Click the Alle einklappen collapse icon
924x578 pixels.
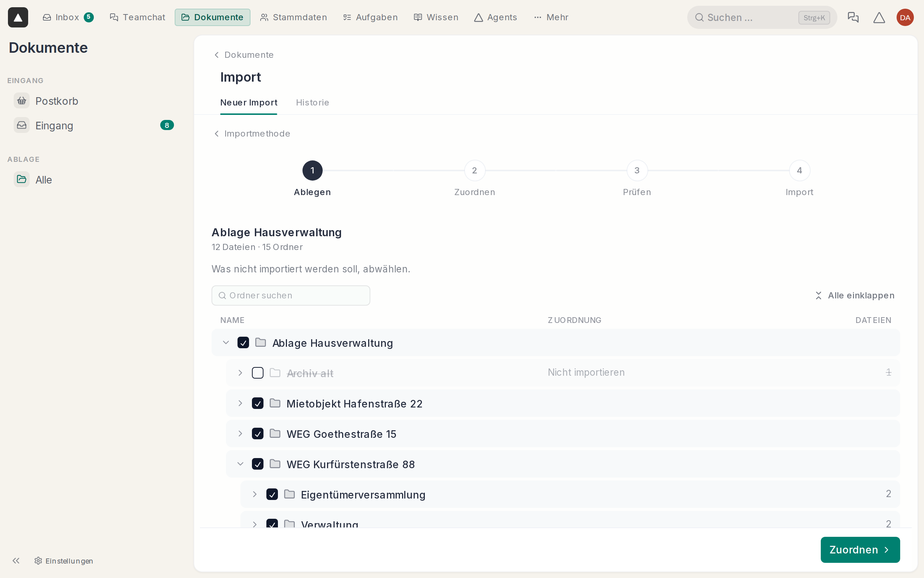pyautogui.click(x=818, y=296)
